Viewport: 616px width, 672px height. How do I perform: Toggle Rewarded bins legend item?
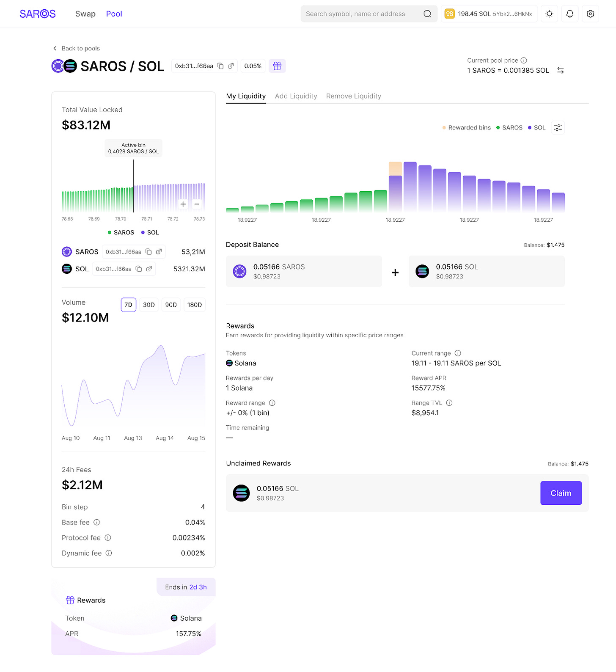(x=467, y=127)
